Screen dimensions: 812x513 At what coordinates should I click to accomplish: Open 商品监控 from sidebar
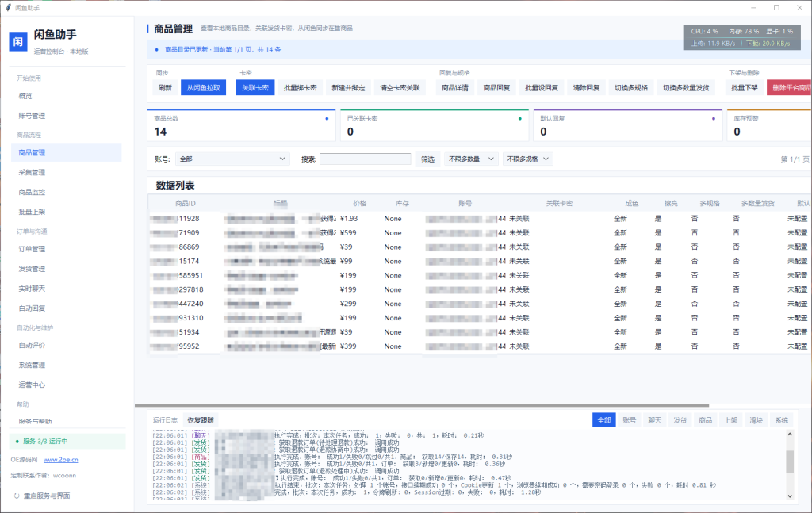click(x=67, y=192)
